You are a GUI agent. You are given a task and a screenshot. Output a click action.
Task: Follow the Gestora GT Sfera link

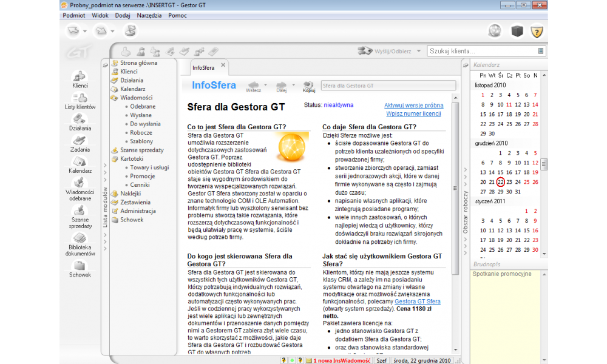point(418,302)
